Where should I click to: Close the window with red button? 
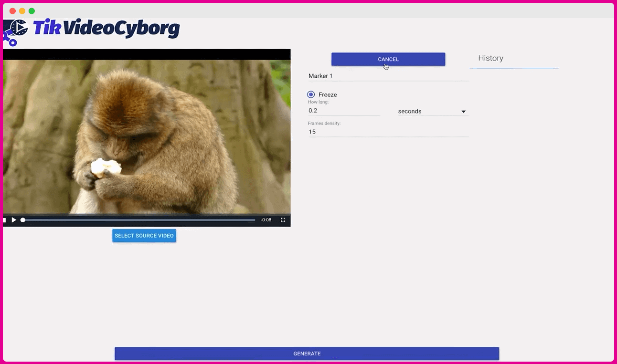click(12, 11)
